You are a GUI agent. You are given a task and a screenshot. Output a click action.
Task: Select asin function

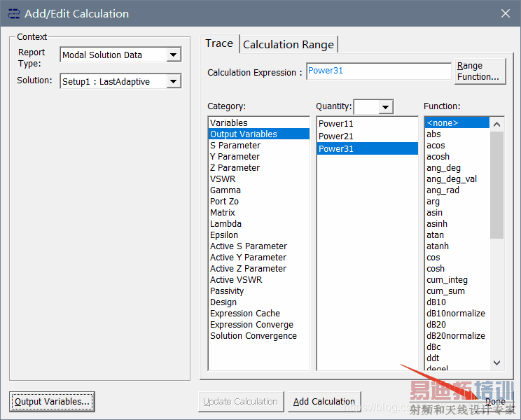point(457,213)
